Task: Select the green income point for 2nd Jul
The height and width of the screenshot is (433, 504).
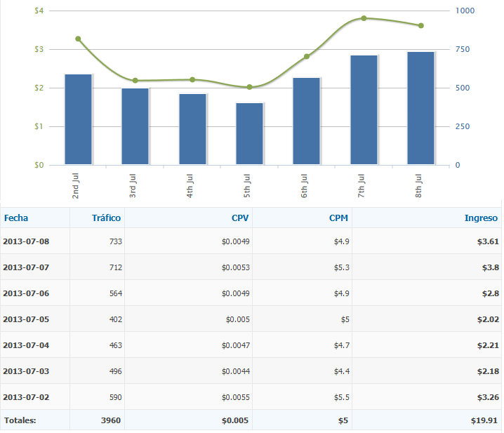Action: pyautogui.click(x=78, y=39)
